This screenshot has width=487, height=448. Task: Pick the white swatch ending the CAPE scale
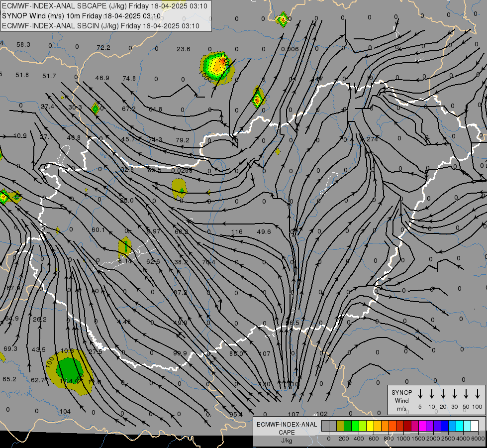(474, 426)
